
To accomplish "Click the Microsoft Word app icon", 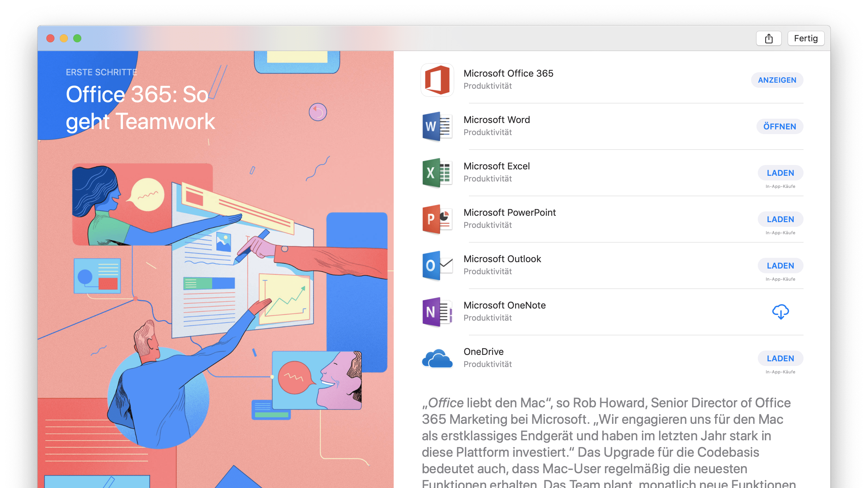I will click(437, 126).
